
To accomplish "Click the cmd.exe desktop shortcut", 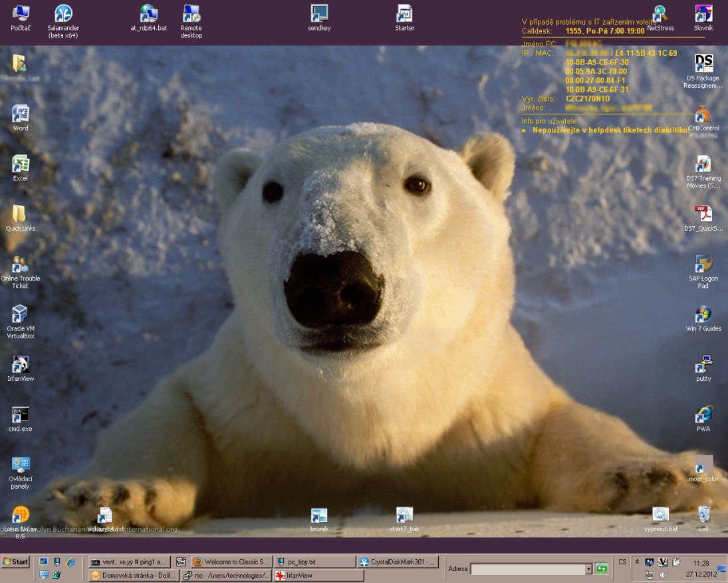I will 20,415.
